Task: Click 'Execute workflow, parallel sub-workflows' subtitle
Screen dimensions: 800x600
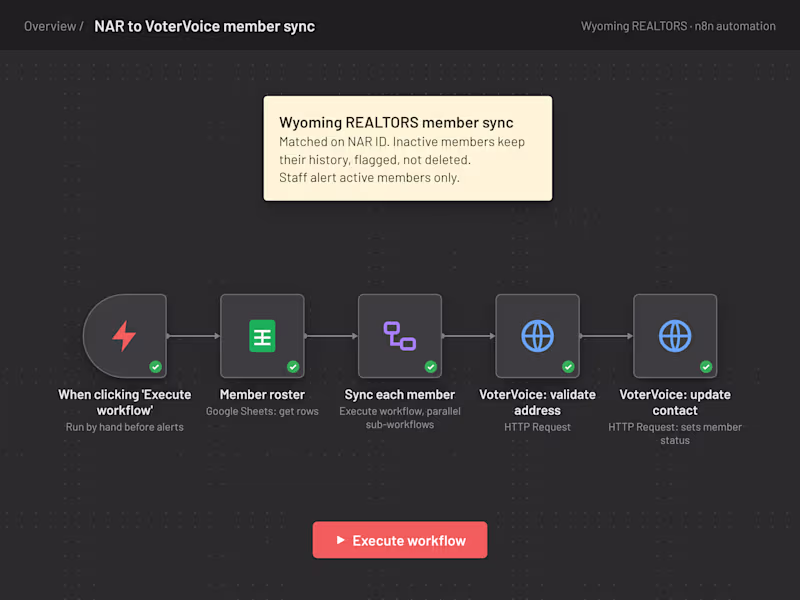Action: tap(400, 418)
